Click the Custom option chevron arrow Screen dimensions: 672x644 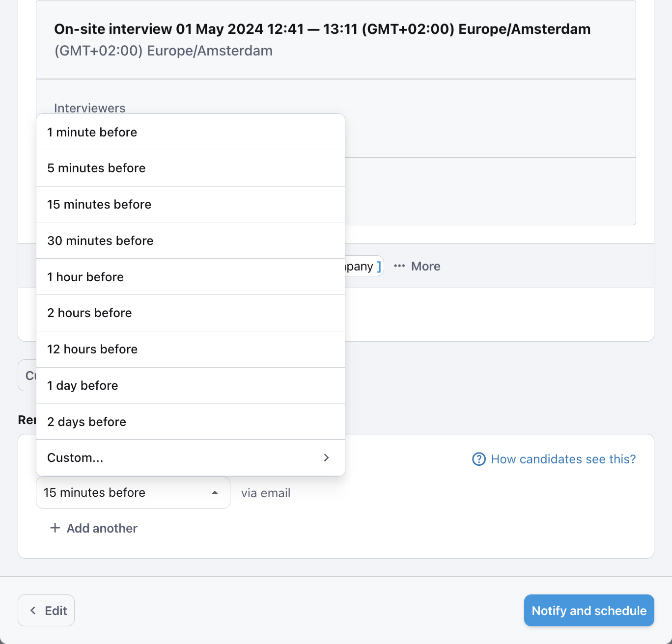click(x=327, y=458)
